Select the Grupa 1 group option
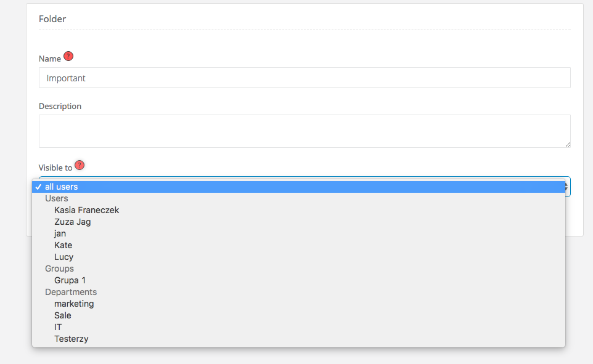 (70, 280)
